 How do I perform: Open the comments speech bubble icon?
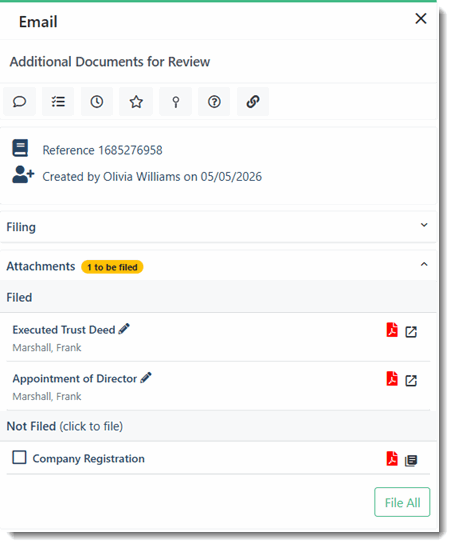(x=20, y=102)
